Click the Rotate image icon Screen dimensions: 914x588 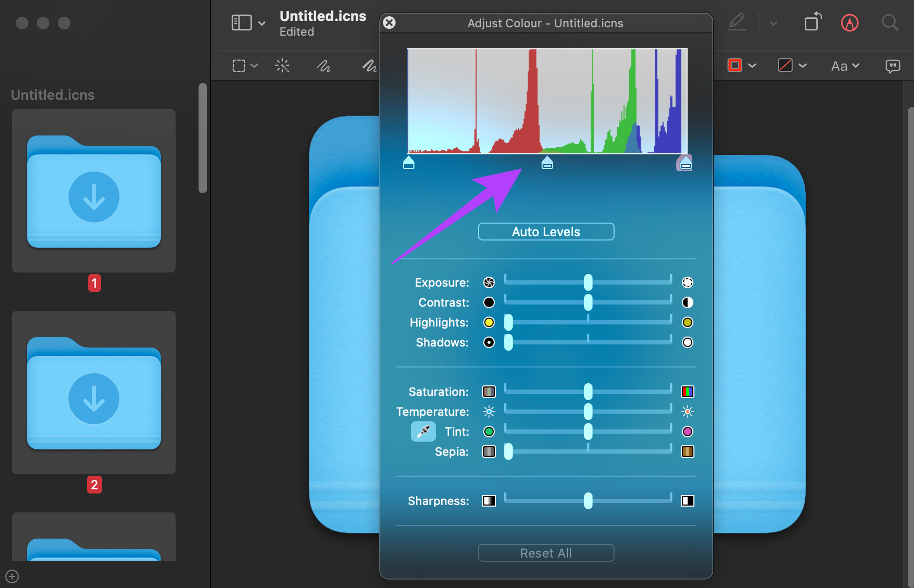pyautogui.click(x=813, y=22)
